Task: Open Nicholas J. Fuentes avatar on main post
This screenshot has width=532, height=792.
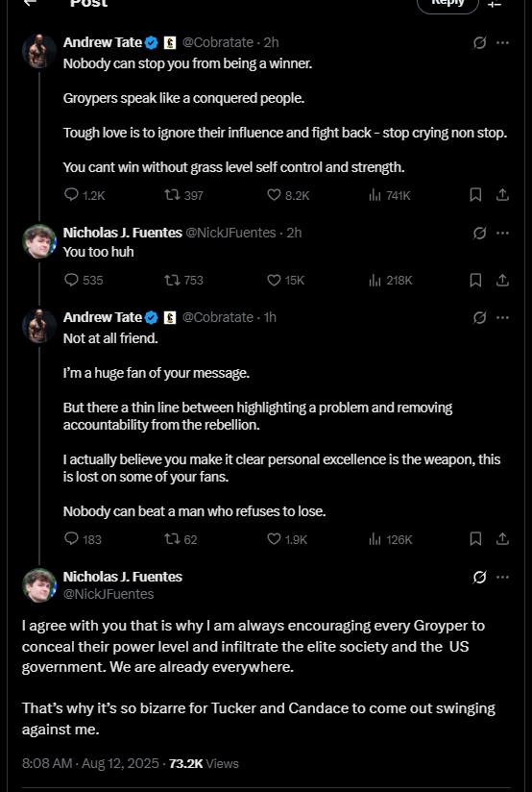Action: 39,585
